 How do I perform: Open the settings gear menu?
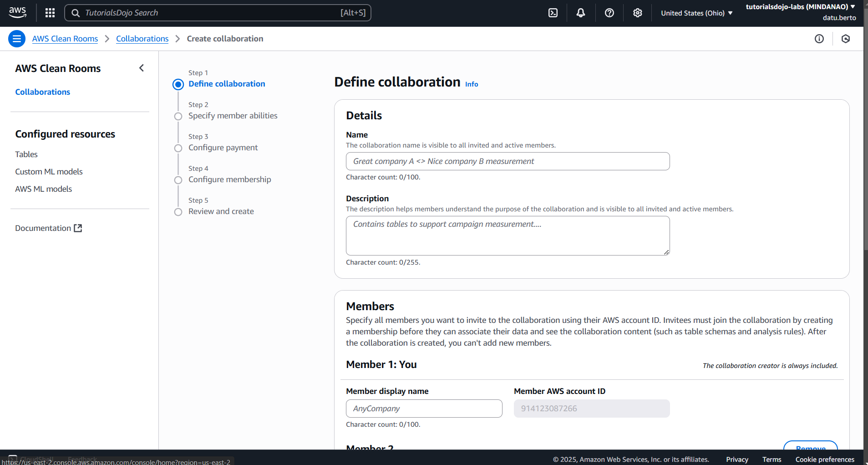click(x=638, y=13)
